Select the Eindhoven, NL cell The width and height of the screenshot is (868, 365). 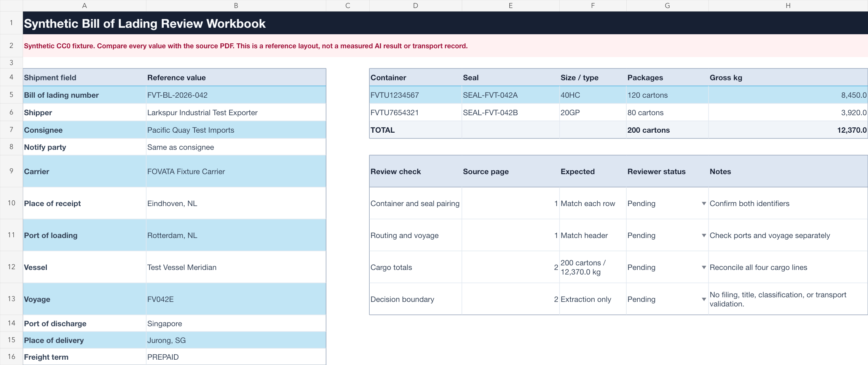tap(236, 203)
